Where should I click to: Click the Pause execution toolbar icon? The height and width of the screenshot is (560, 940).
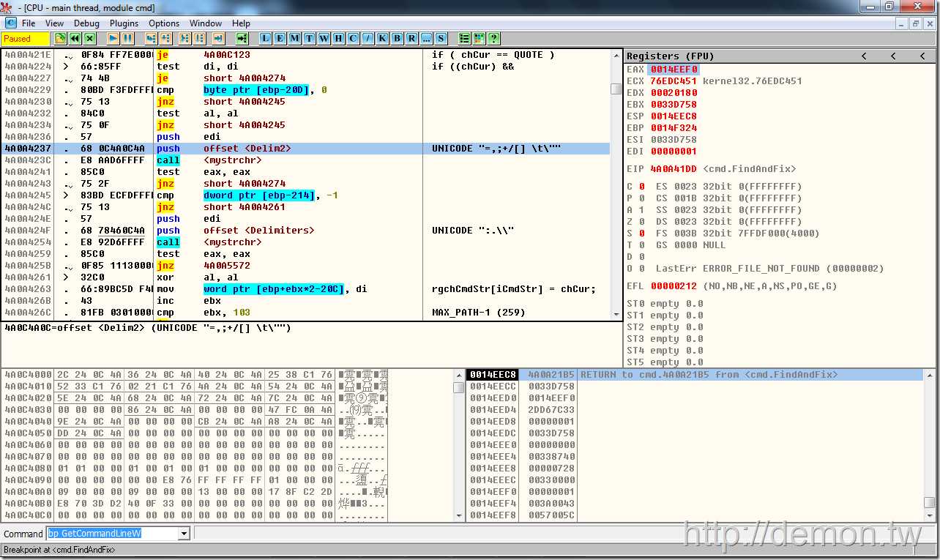click(x=127, y=39)
